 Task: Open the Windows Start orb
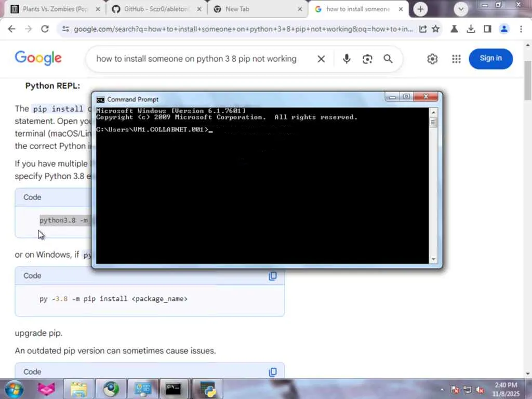pos(14,389)
